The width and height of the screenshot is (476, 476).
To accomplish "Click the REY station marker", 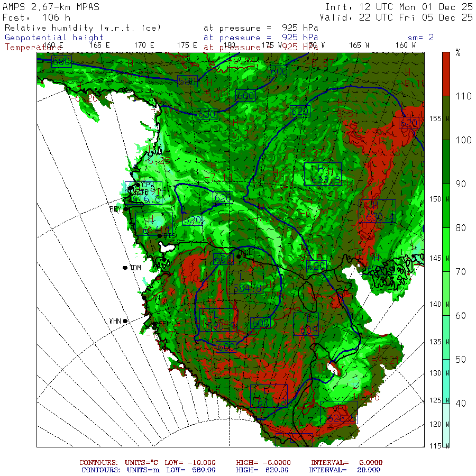I will click(125, 209).
